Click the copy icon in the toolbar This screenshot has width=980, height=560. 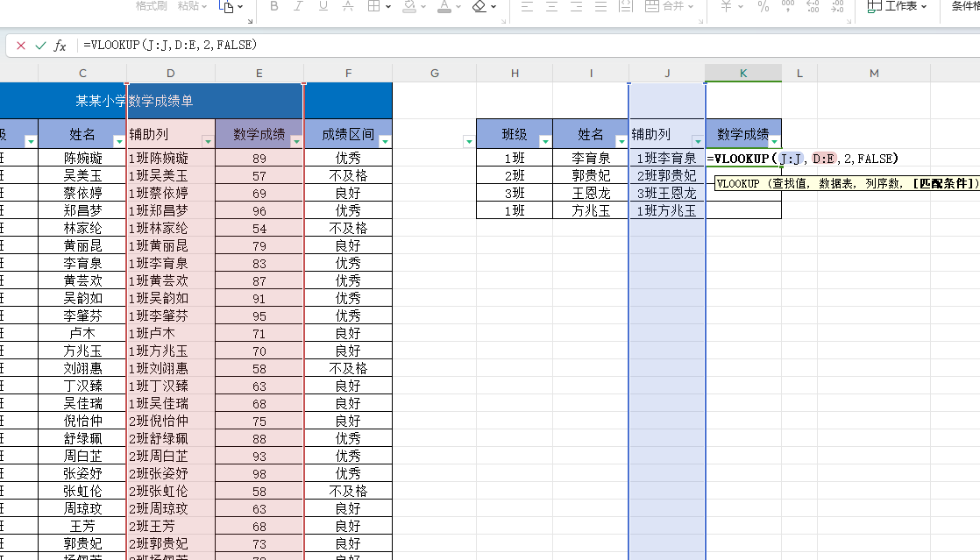[226, 6]
